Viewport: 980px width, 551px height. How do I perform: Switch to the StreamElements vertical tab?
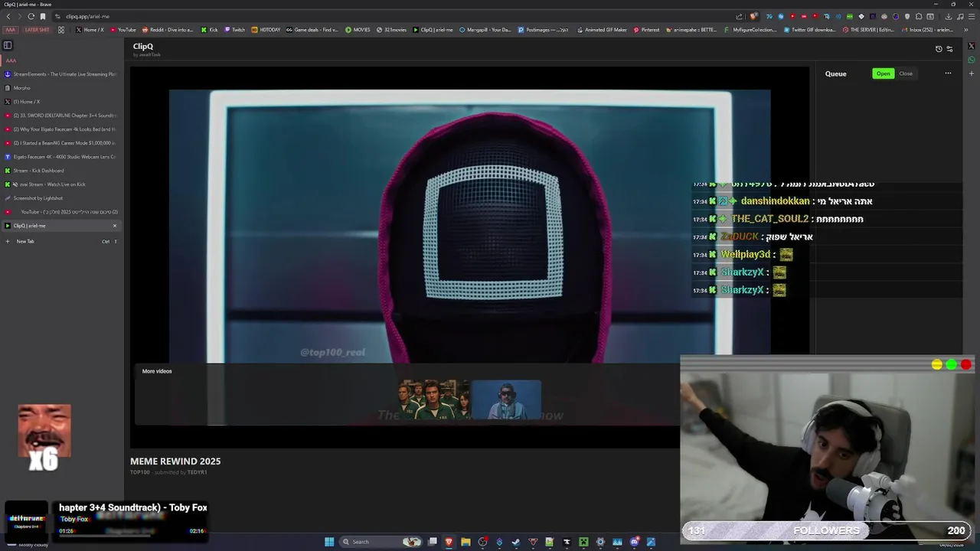(62, 74)
